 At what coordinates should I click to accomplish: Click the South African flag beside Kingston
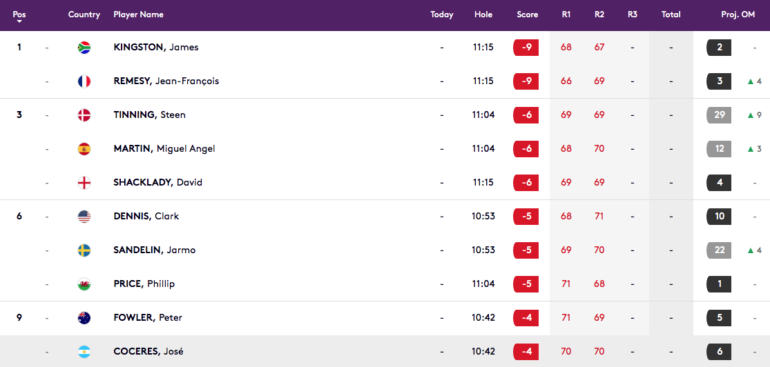tap(84, 48)
